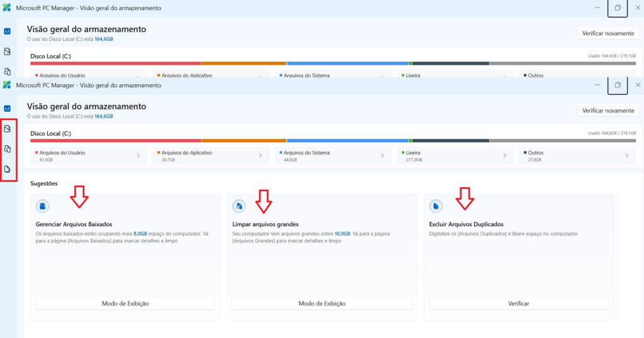Expand the Lixeira 277,3MB category

point(455,156)
